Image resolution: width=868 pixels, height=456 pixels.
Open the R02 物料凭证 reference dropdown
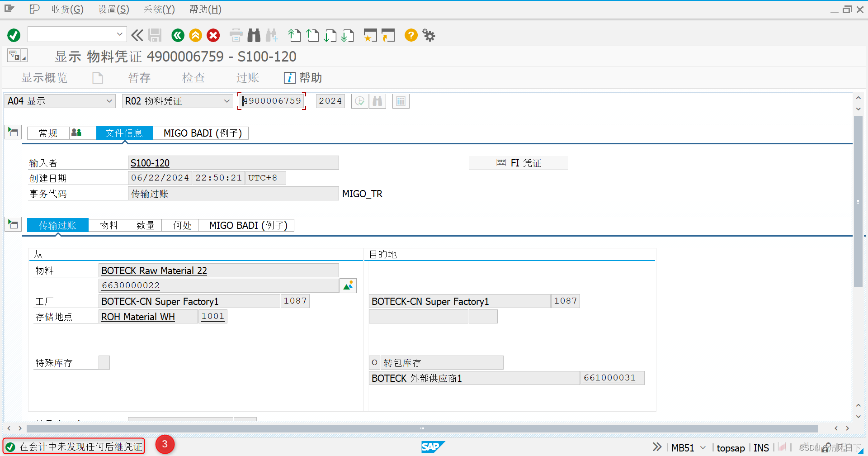pos(177,101)
